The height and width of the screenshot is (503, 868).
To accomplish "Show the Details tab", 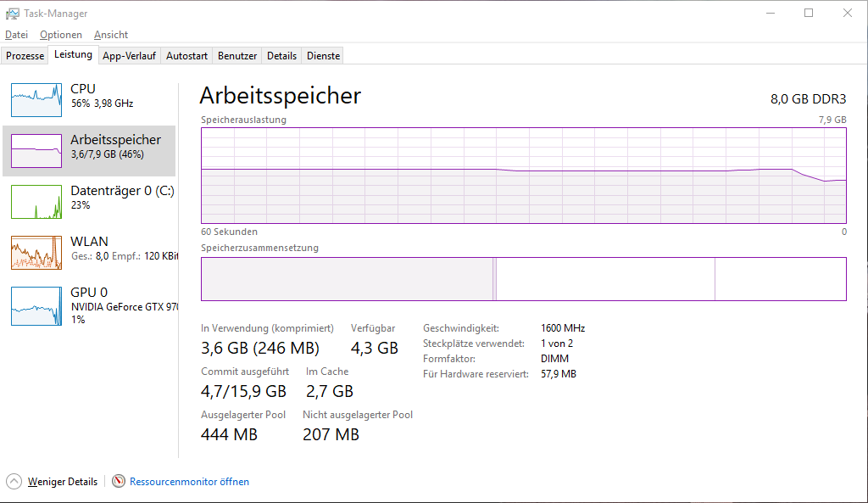I will pyautogui.click(x=281, y=56).
